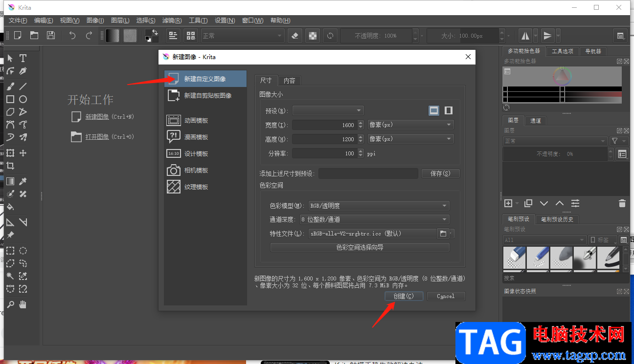Select the Elliptical Selection tool
This screenshot has width=634, height=364.
[23, 251]
